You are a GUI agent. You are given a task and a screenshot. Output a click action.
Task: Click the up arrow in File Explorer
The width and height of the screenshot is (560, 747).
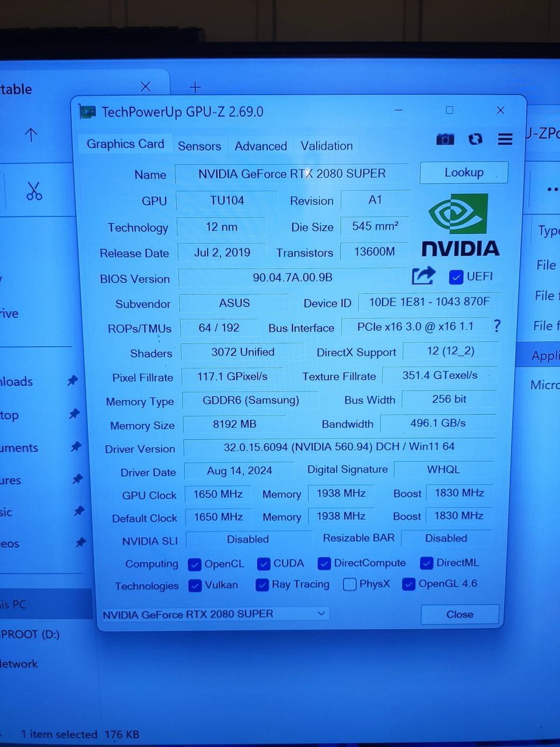(x=31, y=135)
